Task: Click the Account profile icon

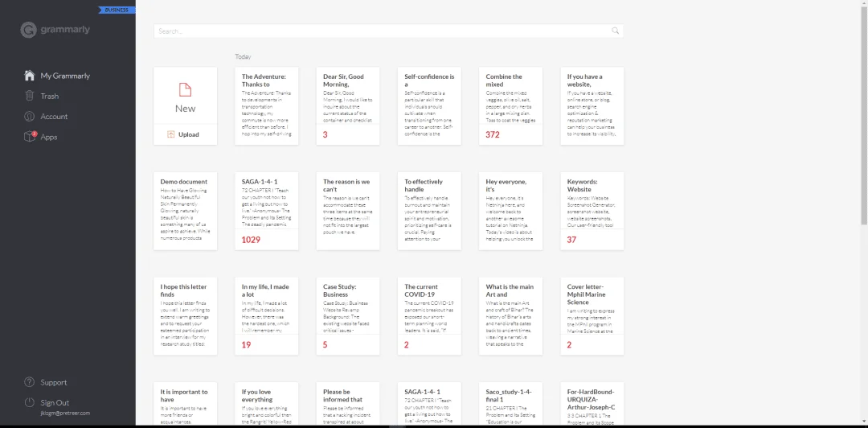Action: 30,117
